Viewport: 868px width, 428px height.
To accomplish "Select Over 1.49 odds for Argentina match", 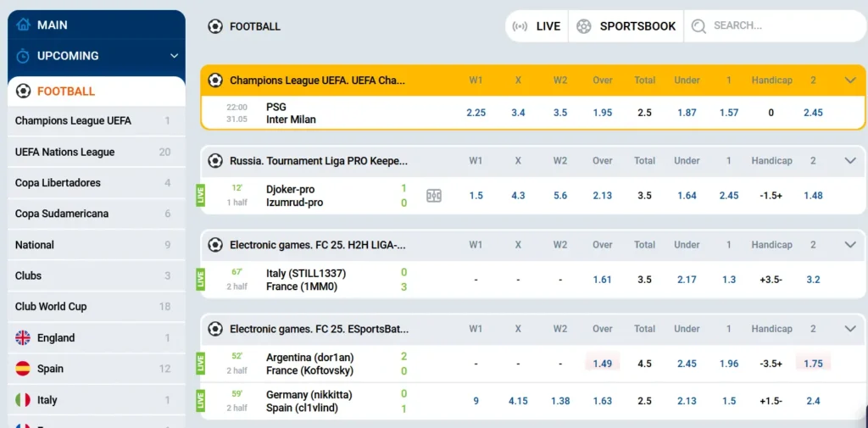I will point(602,364).
